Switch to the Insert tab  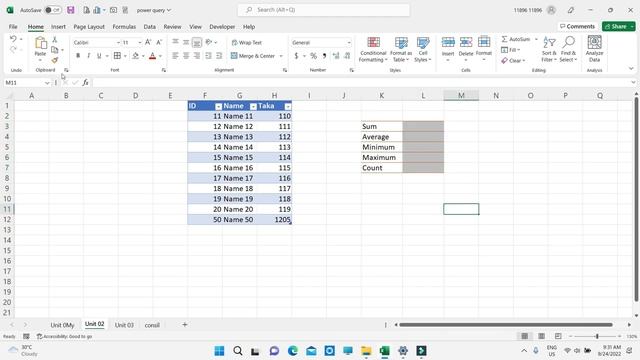pyautogui.click(x=58, y=27)
